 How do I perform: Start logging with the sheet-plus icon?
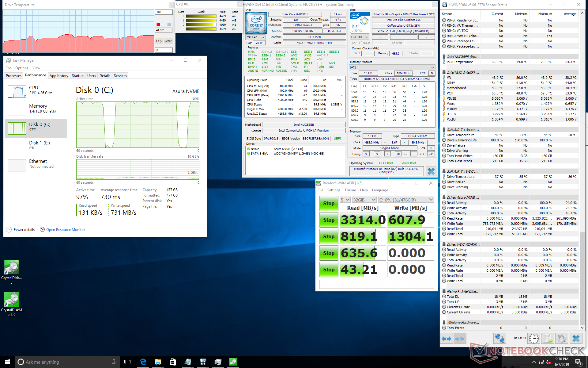(548, 339)
